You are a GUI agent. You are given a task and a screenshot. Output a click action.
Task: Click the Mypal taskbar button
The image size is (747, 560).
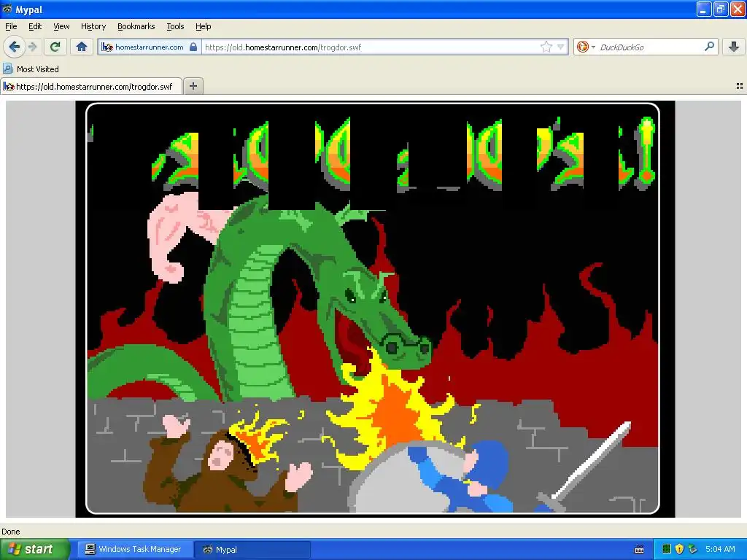252,549
